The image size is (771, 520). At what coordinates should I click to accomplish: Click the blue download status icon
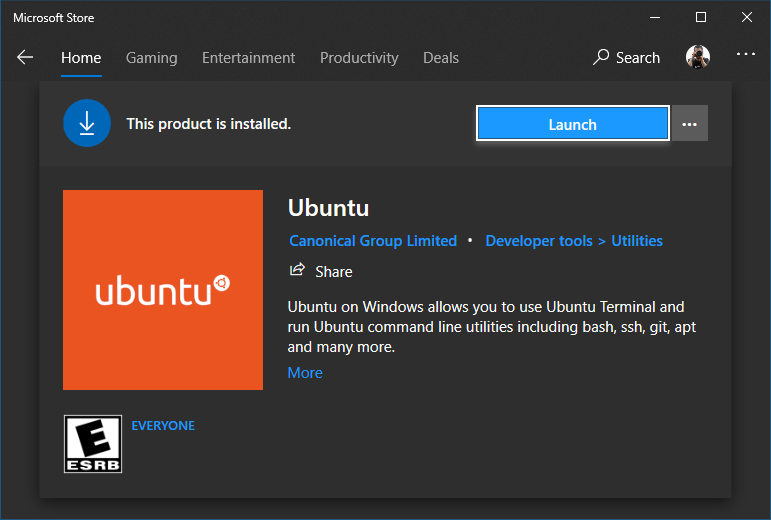87,123
